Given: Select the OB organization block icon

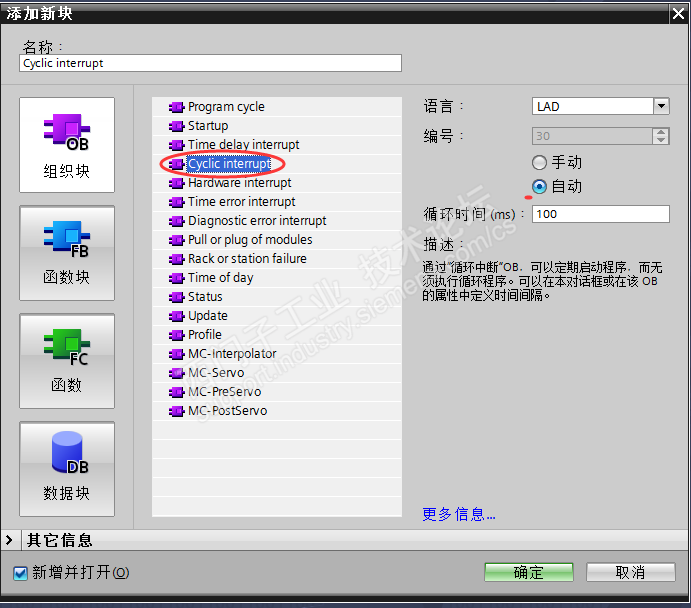Looking at the screenshot, I should [67, 145].
